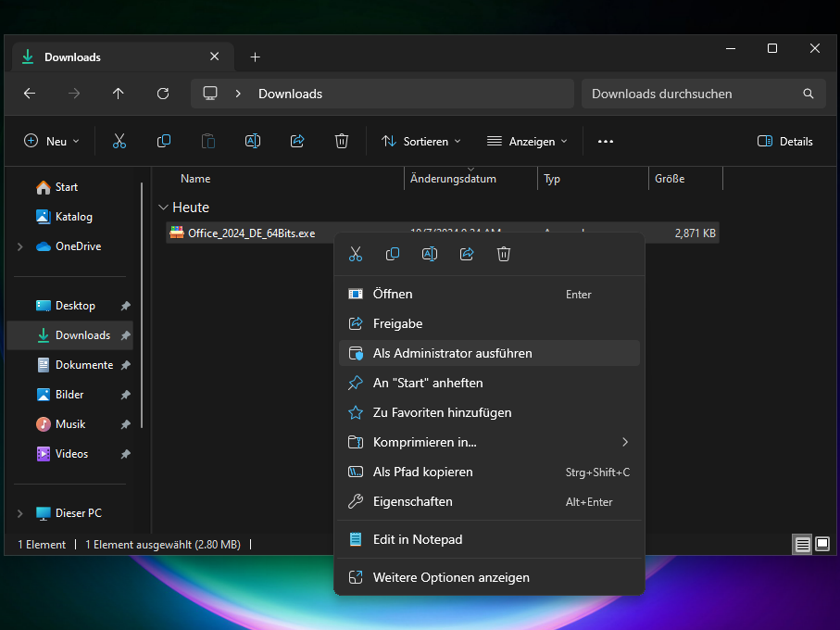
Task: Refresh the Downloads folder view
Action: pos(163,94)
